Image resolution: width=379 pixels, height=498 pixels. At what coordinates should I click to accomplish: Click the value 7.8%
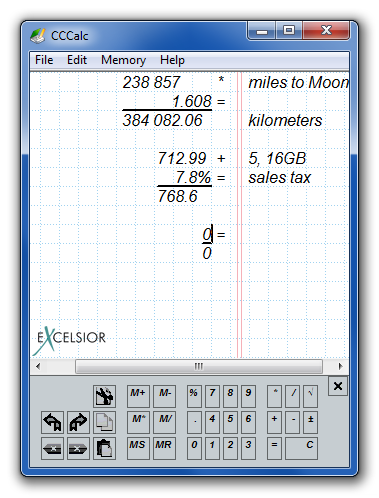point(194,177)
